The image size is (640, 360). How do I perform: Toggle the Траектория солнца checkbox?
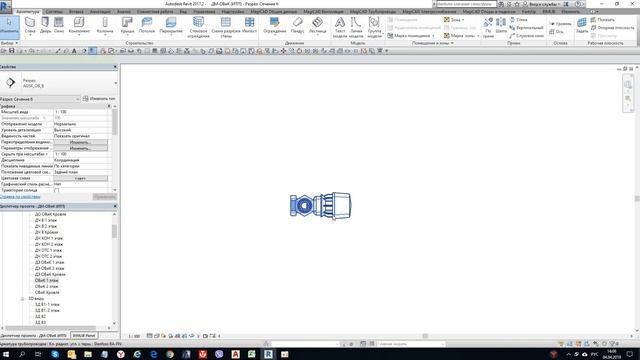tap(57, 190)
